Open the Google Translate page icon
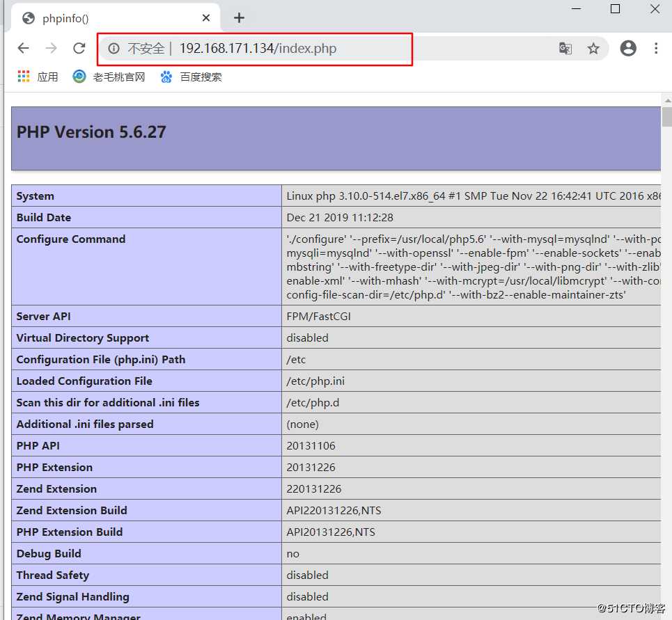Image resolution: width=672 pixels, height=620 pixels. click(x=565, y=49)
